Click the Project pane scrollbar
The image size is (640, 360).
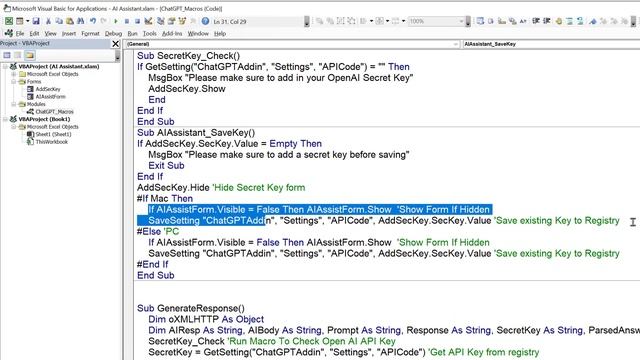coord(118,55)
